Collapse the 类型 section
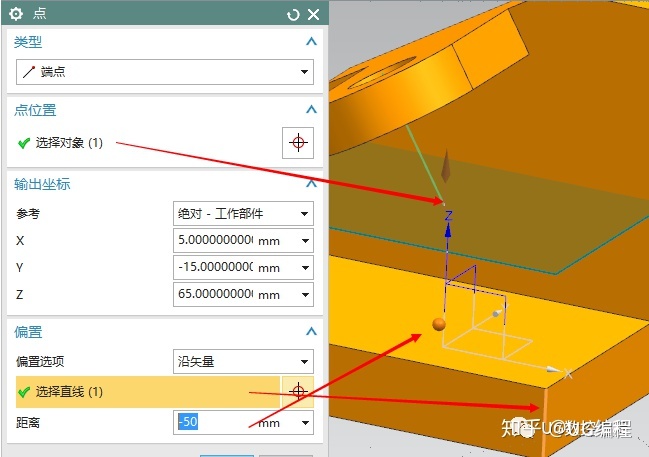 point(311,41)
